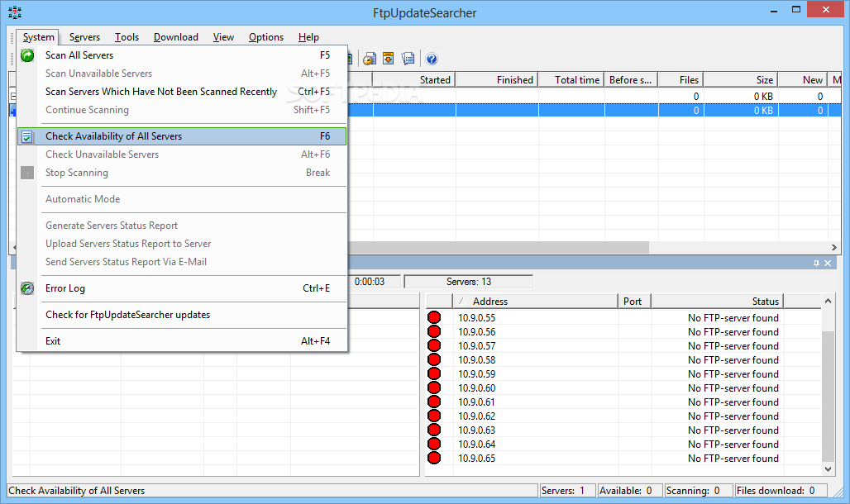Click 'Files download: 0' in status bar

pos(780,491)
